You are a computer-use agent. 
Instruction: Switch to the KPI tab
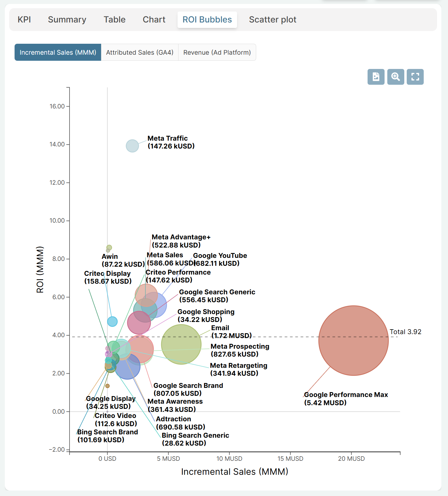click(x=24, y=20)
